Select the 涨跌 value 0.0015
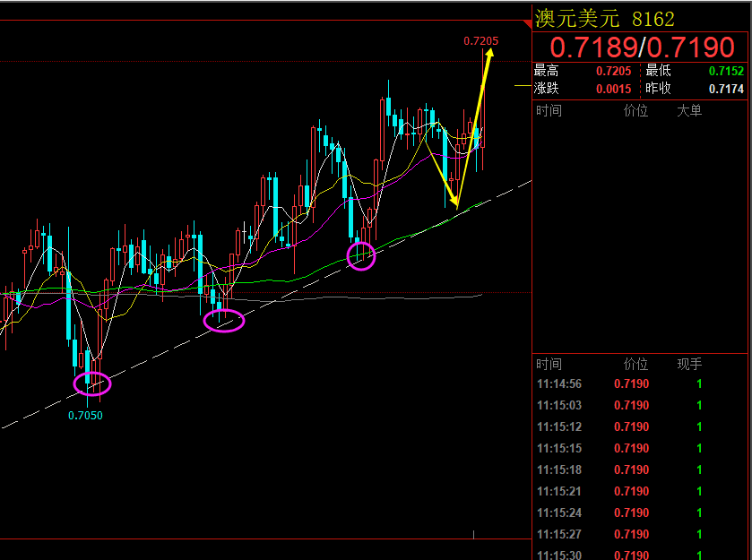Image resolution: width=752 pixels, height=560 pixels. click(613, 90)
